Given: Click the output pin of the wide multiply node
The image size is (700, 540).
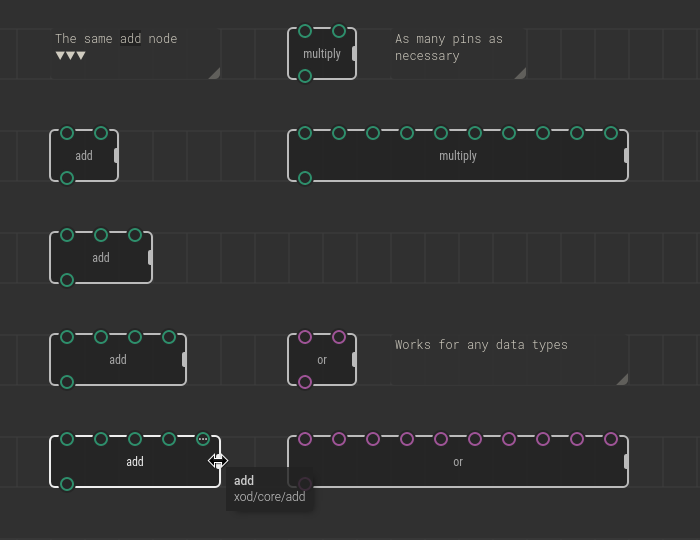Looking at the screenshot, I should [305, 178].
